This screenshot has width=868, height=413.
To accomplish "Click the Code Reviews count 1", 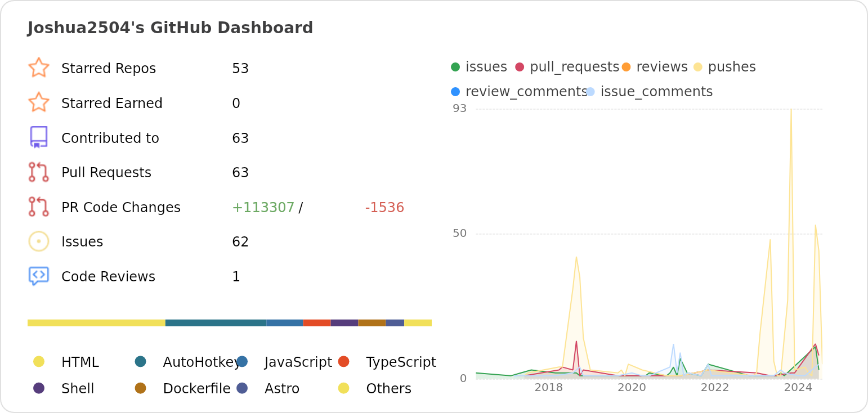I will 236,277.
